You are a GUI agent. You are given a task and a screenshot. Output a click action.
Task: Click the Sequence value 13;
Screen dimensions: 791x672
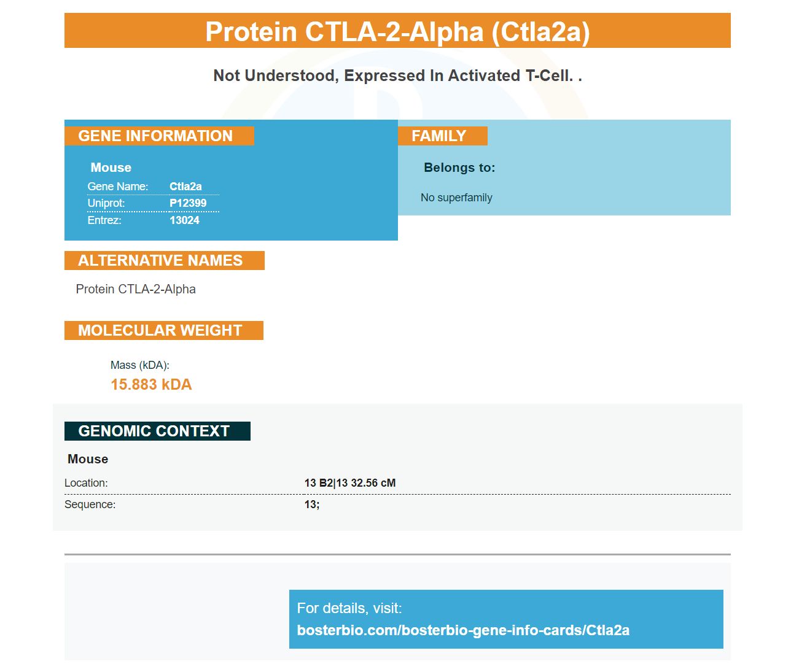point(312,504)
